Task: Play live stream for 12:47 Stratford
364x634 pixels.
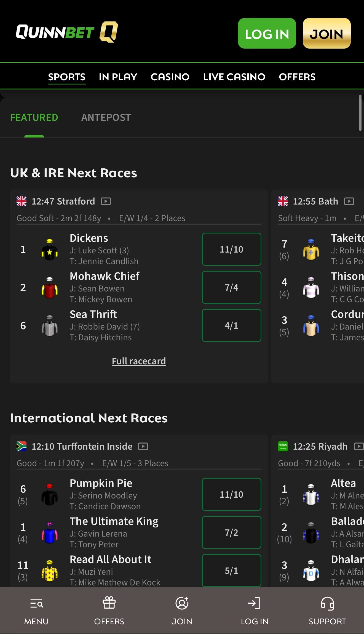Action: point(106,201)
